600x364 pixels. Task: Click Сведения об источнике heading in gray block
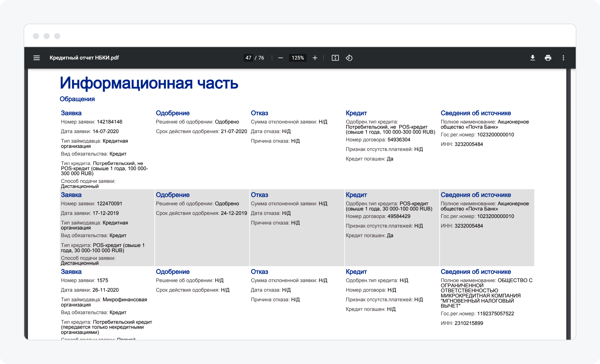[x=476, y=195]
